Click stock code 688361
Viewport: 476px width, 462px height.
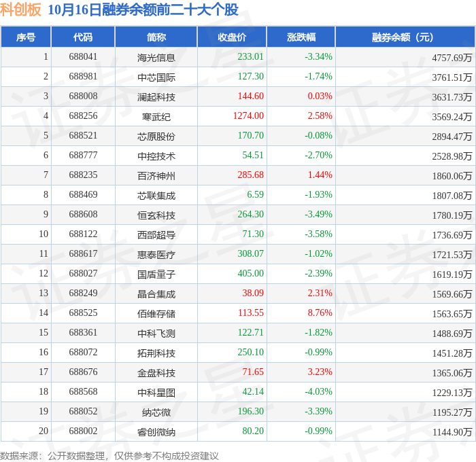tap(83, 333)
